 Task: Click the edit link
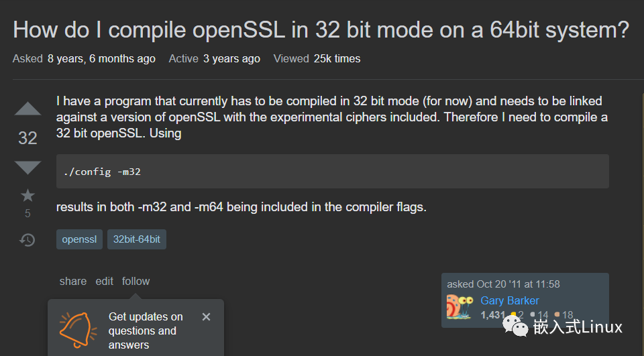click(x=105, y=282)
